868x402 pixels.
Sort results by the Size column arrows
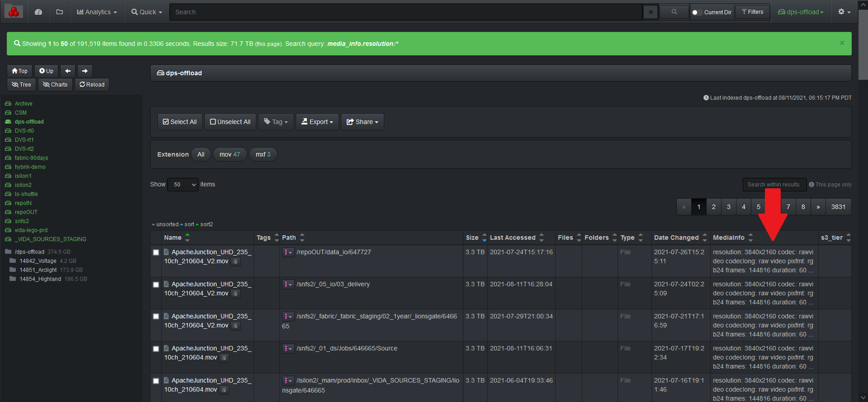(484, 238)
